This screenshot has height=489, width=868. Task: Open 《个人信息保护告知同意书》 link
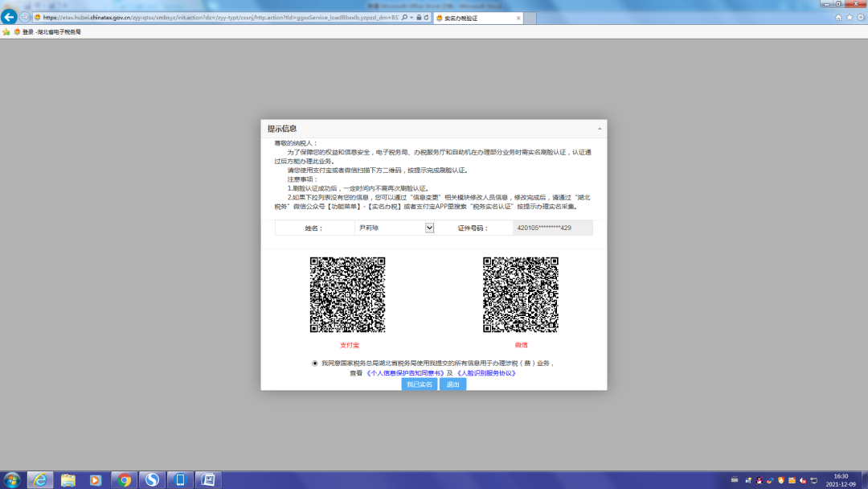[405, 373]
